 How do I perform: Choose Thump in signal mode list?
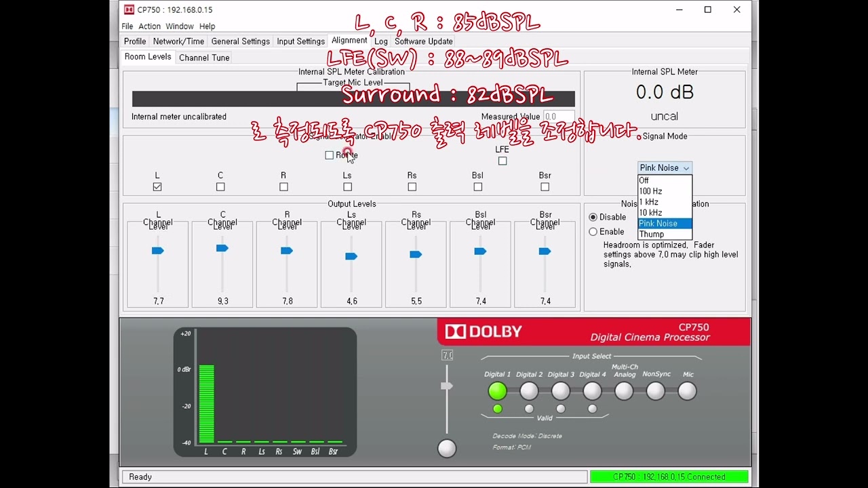pyautogui.click(x=665, y=235)
